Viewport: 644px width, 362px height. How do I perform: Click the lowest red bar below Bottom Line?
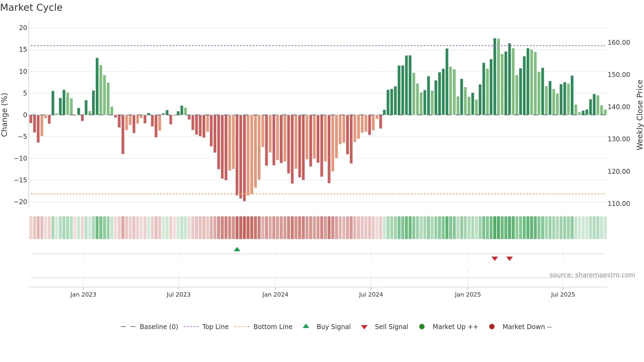[x=244, y=158]
